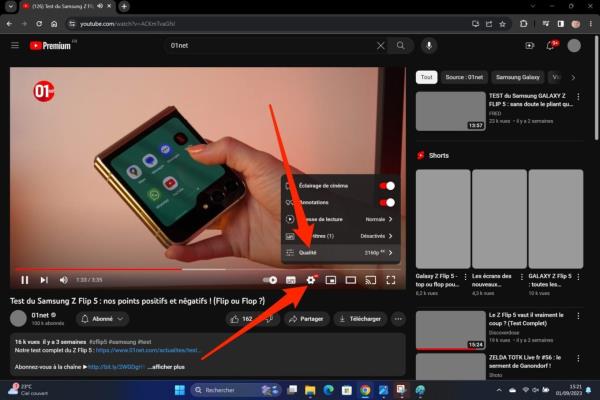The height and width of the screenshot is (400, 600).
Task: Cast the video to a device
Action: (x=371, y=280)
